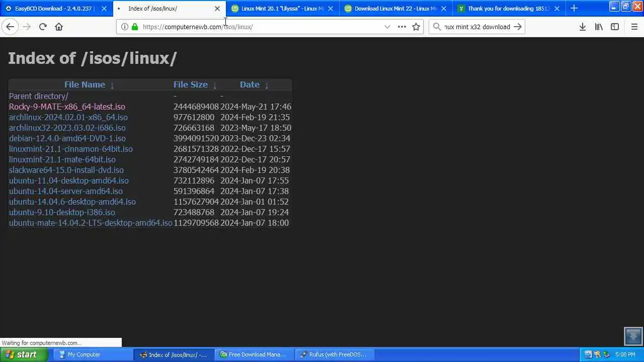Switch to Free Download Manager taskbar window

[254, 354]
